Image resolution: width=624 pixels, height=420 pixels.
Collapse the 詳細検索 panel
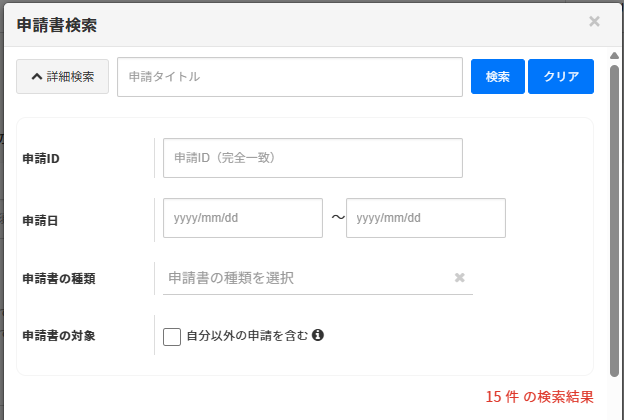tap(62, 77)
